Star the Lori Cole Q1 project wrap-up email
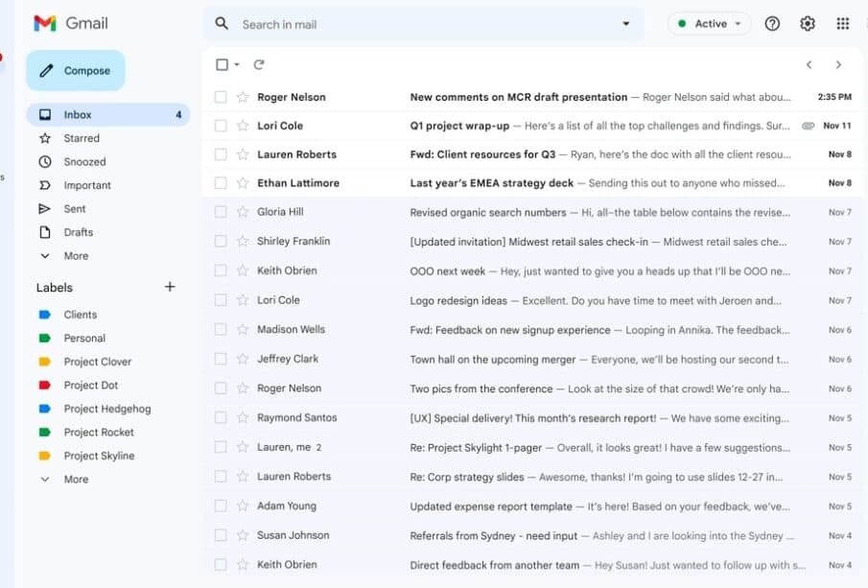The height and width of the screenshot is (588, 868). 243,126
